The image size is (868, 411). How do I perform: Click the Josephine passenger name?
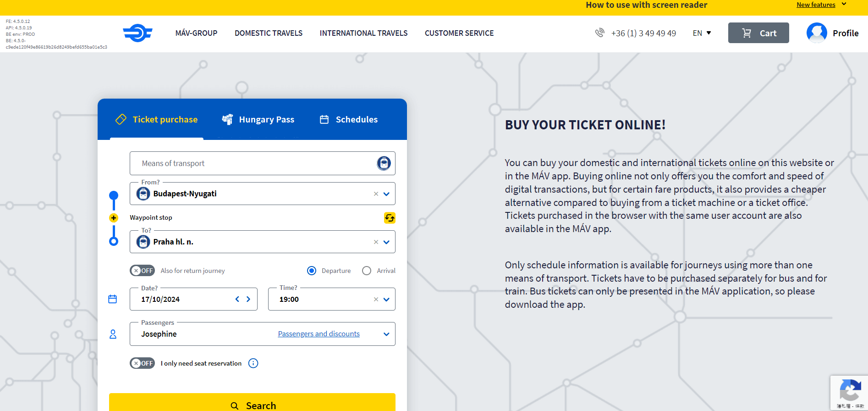point(159,334)
